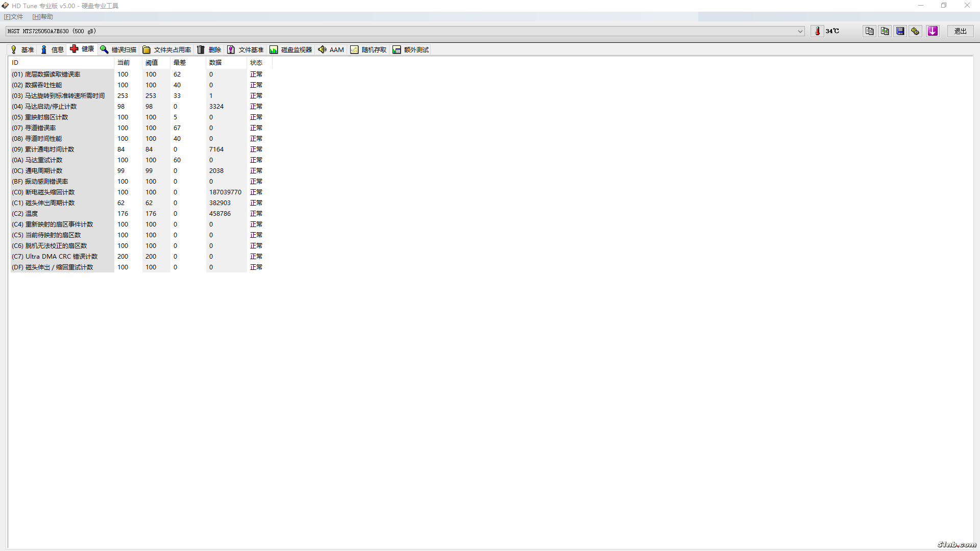
Task: Switch to the 磁盘监视器 disk monitor tab
Action: [290, 49]
